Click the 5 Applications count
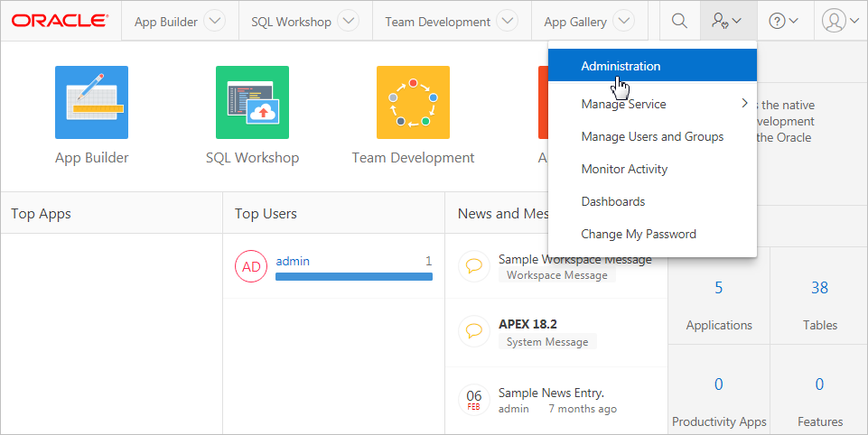 pyautogui.click(x=719, y=288)
